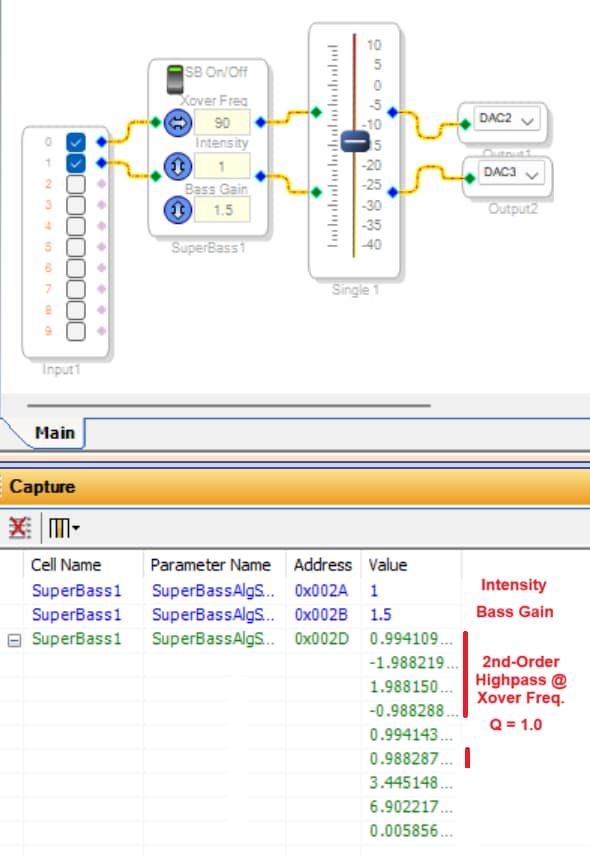Select the Input1 block label
The image size is (590, 857).
point(61,369)
